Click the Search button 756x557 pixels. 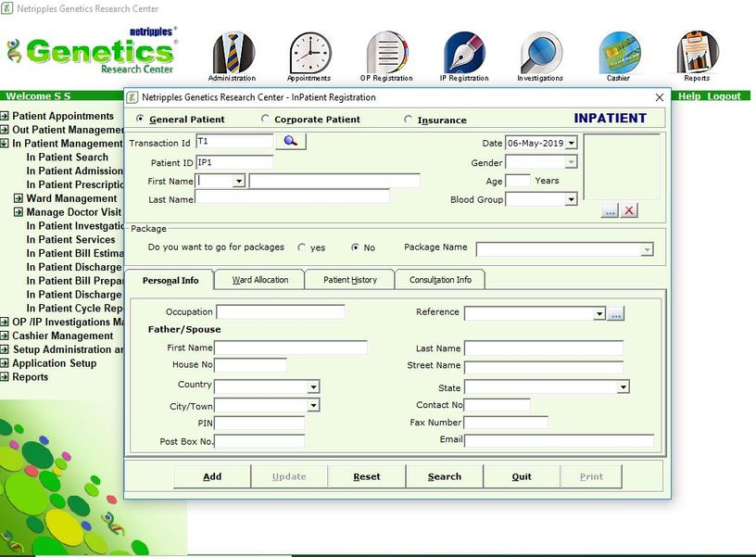tap(445, 476)
